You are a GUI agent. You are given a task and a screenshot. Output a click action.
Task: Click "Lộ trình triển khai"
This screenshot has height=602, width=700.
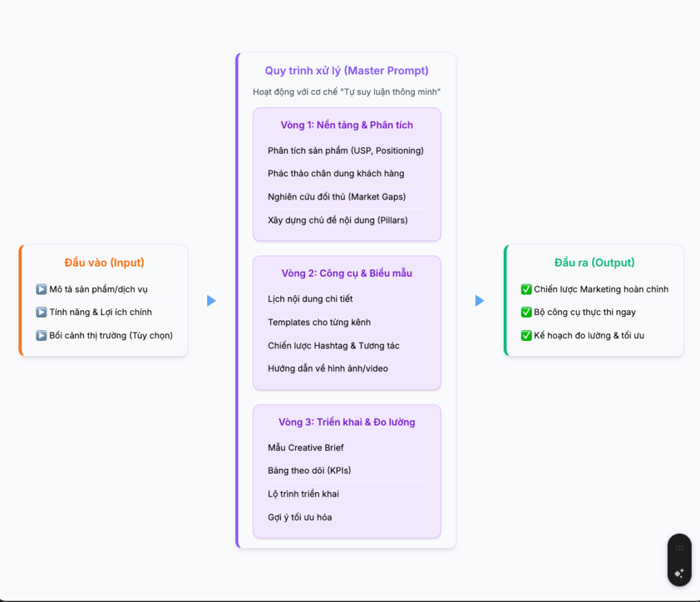tap(303, 494)
